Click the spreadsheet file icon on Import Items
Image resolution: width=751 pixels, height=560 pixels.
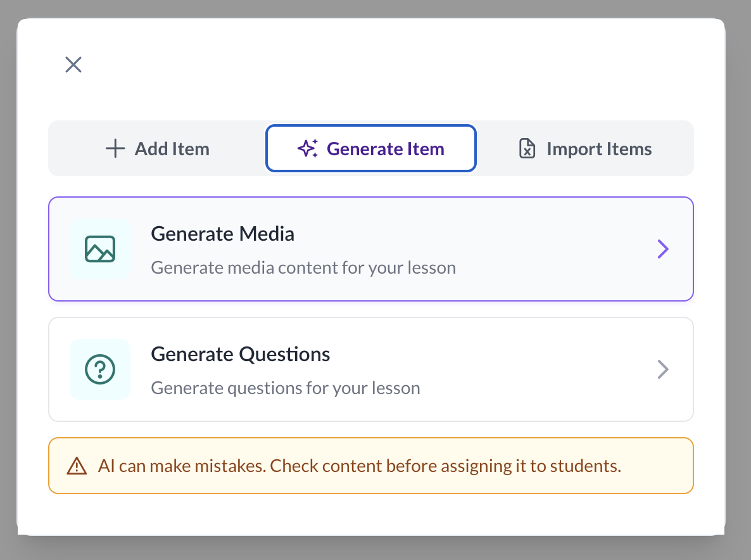527,148
